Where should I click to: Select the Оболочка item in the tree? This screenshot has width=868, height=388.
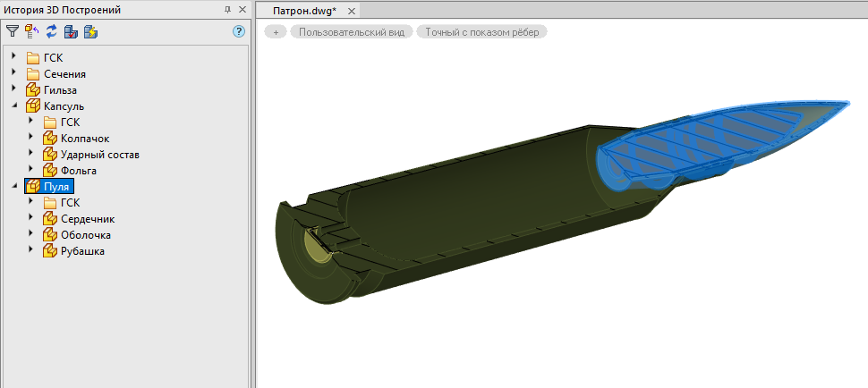click(x=85, y=235)
